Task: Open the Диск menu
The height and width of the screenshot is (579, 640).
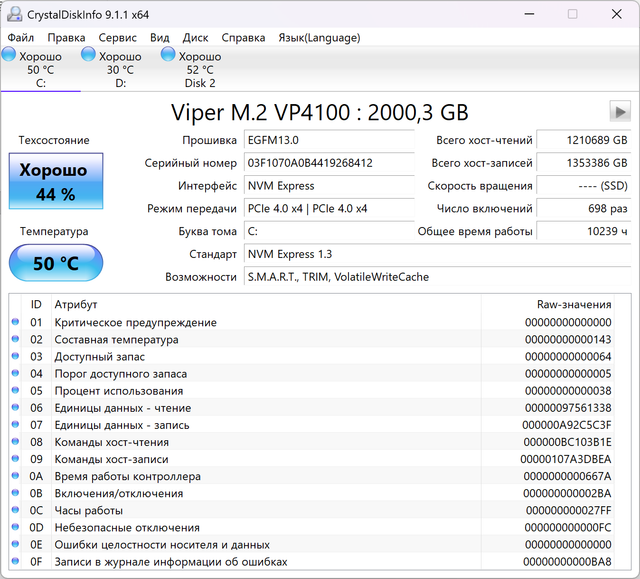Action: [x=196, y=38]
